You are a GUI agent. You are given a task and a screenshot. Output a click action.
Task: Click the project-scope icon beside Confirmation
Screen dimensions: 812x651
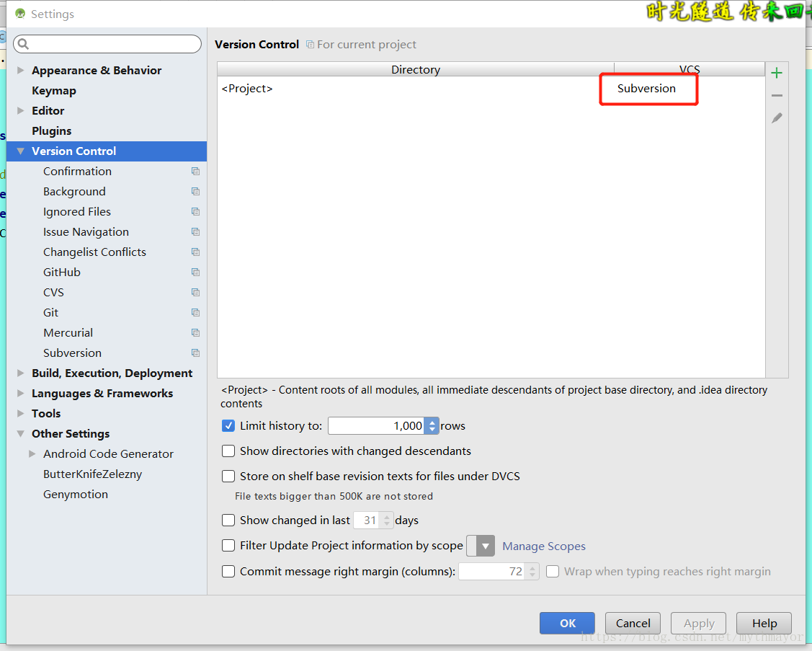point(195,171)
